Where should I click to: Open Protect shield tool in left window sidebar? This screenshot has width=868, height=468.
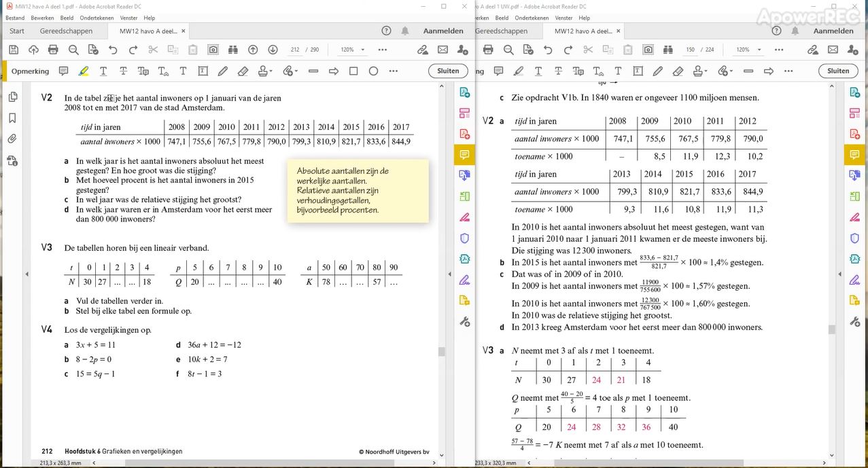point(464,238)
